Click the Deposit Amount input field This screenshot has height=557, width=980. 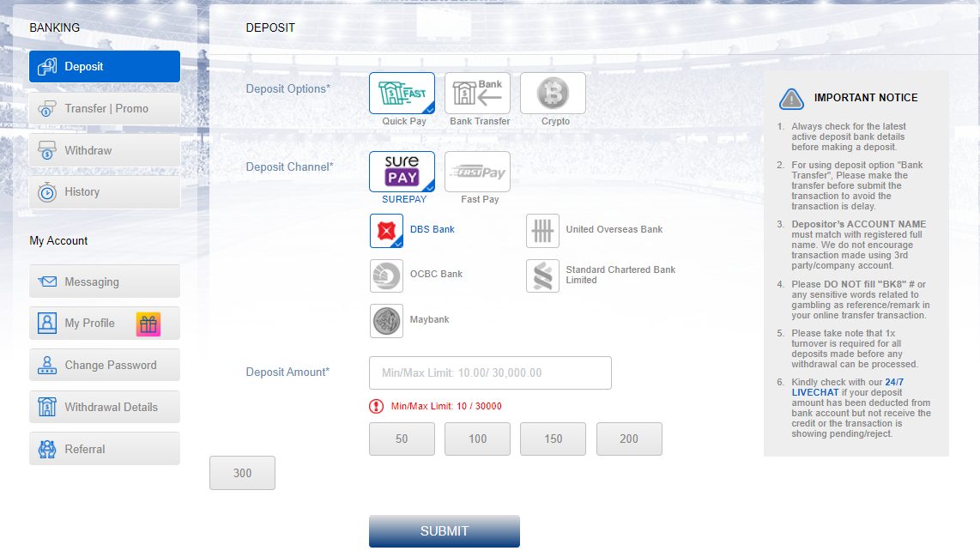pyautogui.click(x=490, y=373)
